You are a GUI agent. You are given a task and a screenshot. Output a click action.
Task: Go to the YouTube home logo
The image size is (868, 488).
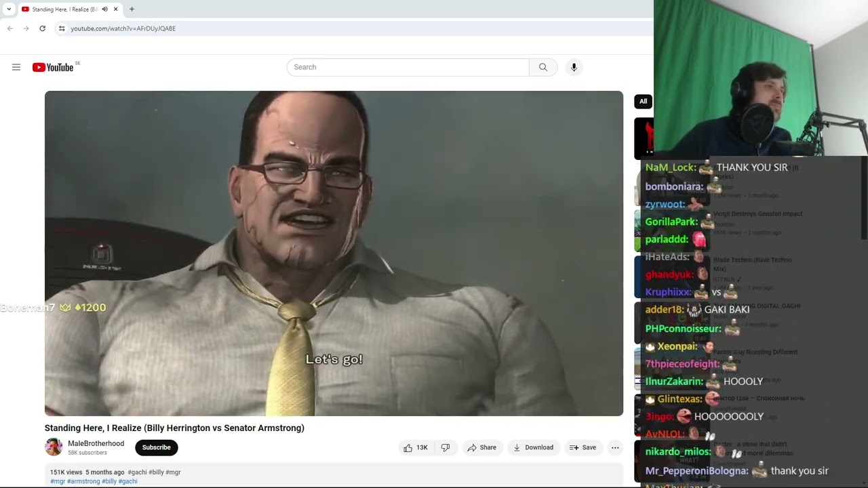(x=53, y=67)
